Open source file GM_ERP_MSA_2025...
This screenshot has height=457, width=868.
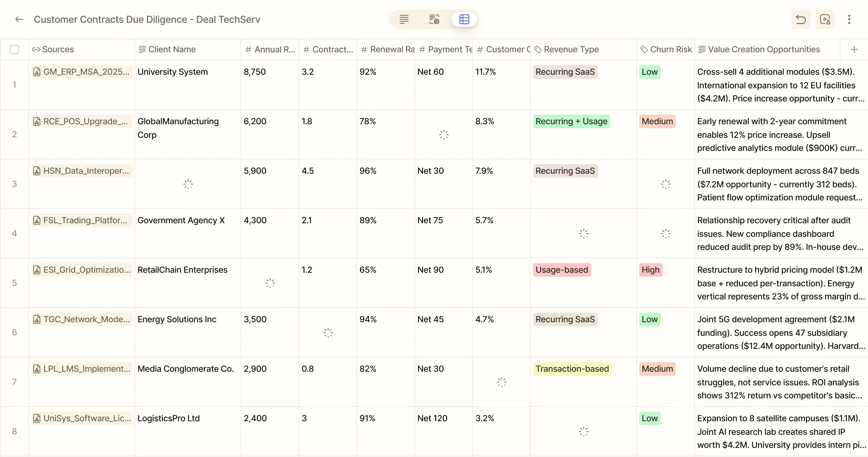pos(81,72)
